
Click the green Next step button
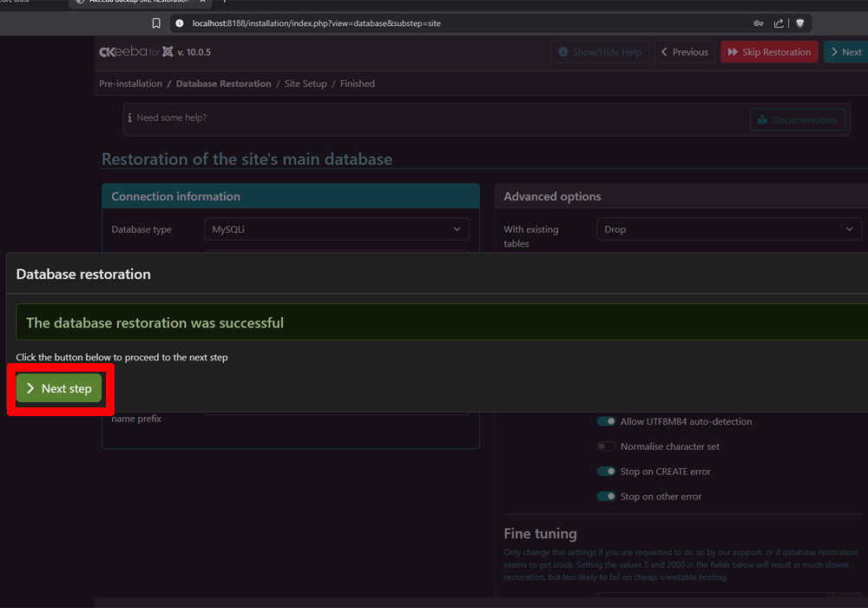59,388
